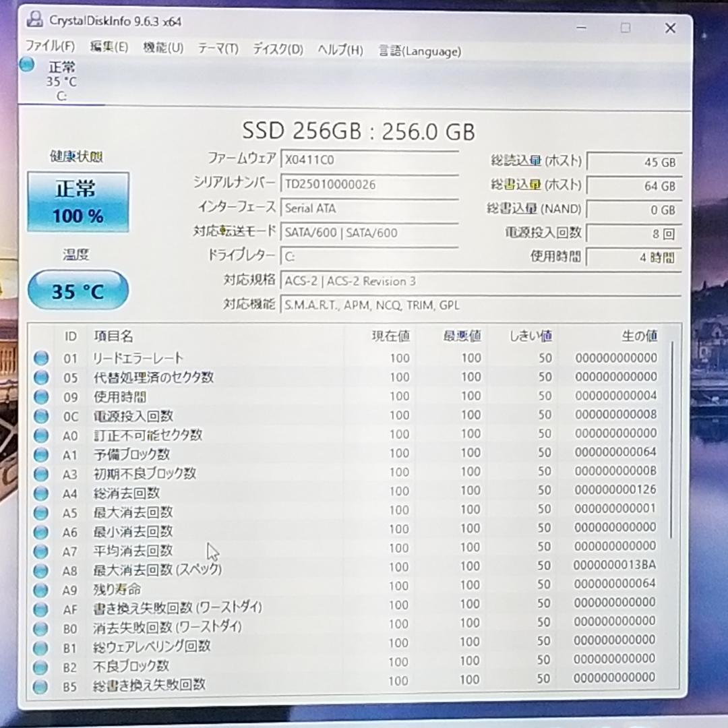Click the drive letter field C:
The width and height of the screenshot is (728, 728).
369,256
